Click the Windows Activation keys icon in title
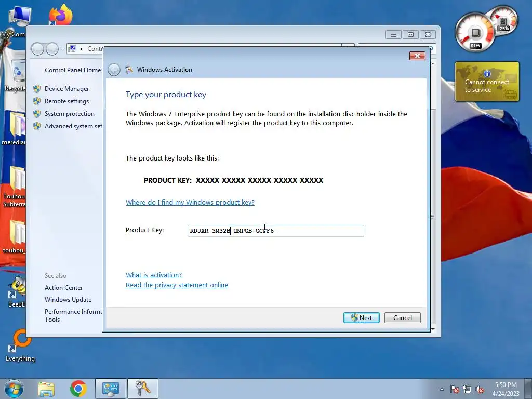Viewport: 532px width, 399px height. [x=129, y=70]
